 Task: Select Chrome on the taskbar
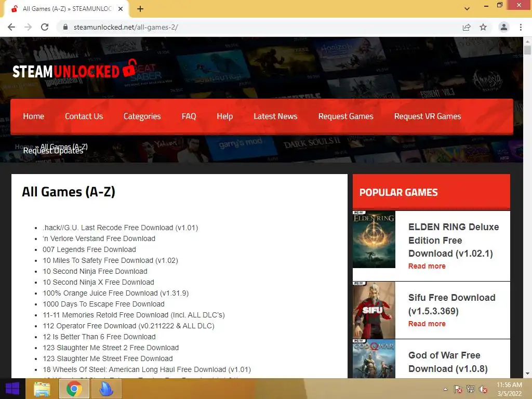click(74, 389)
